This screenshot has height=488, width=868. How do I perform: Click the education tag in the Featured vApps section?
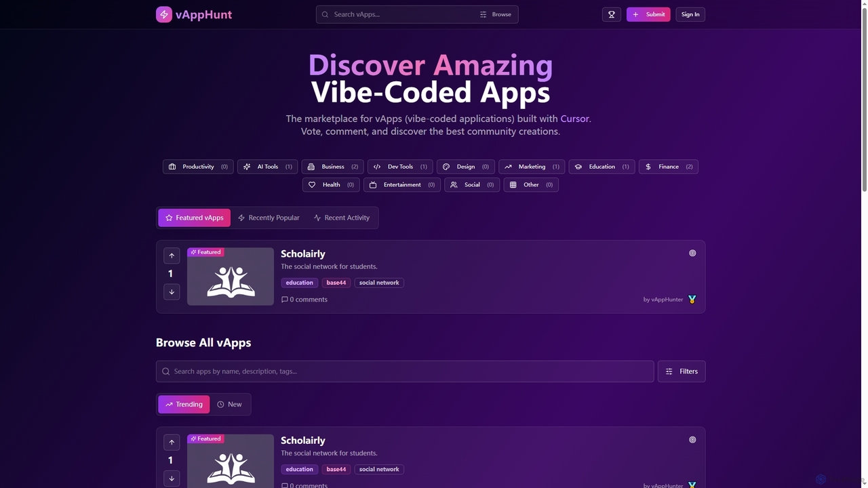(x=299, y=283)
